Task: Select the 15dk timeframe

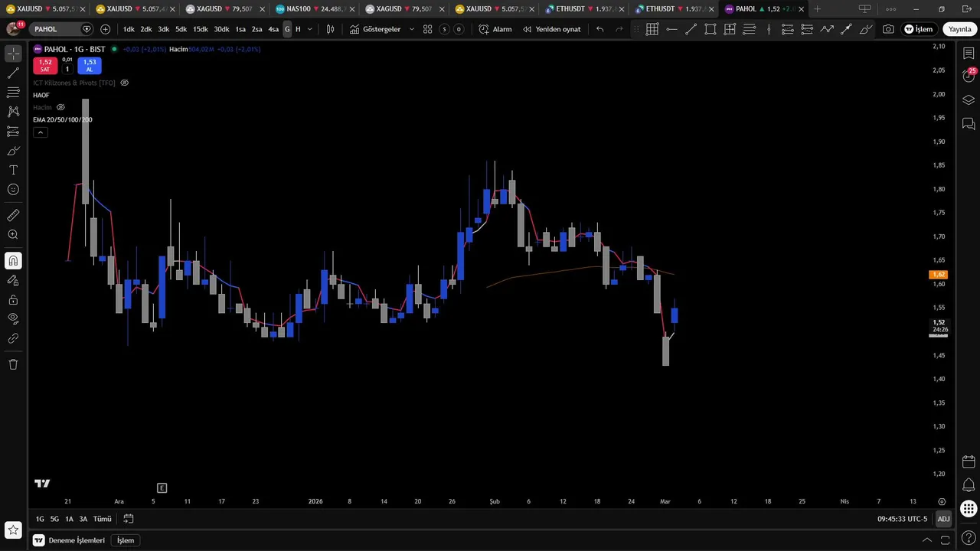Action: [201, 29]
